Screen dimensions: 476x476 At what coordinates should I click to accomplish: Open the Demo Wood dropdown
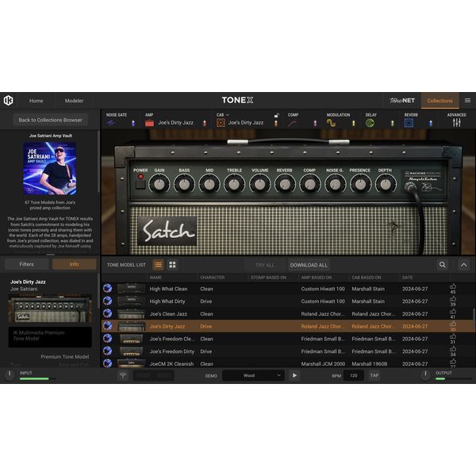click(x=254, y=375)
